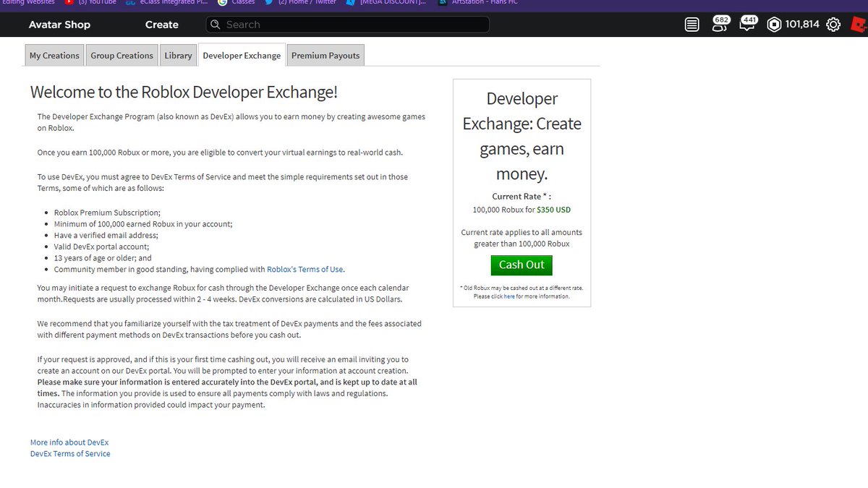Screen dimensions: 868x488
Task: Open the settings gear icon
Action: (833, 25)
